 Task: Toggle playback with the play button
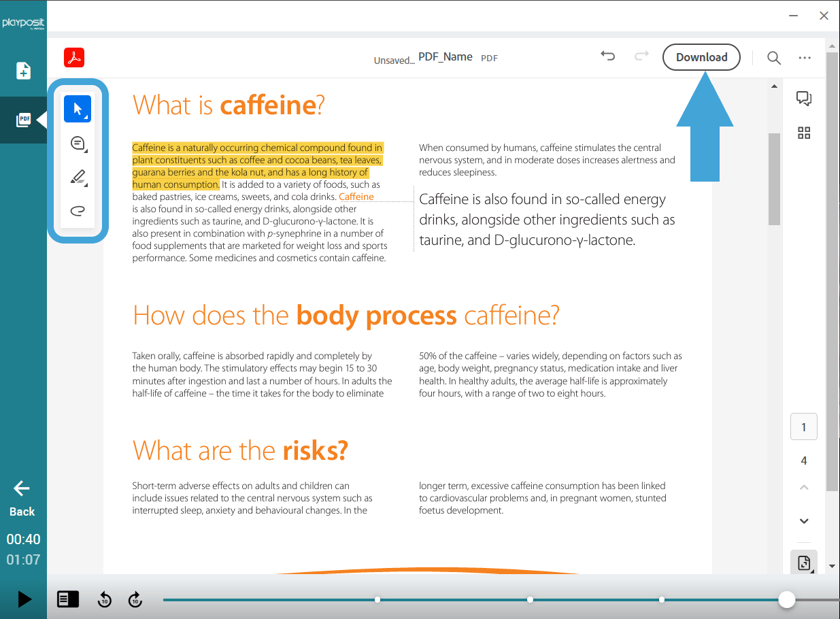click(x=23, y=599)
